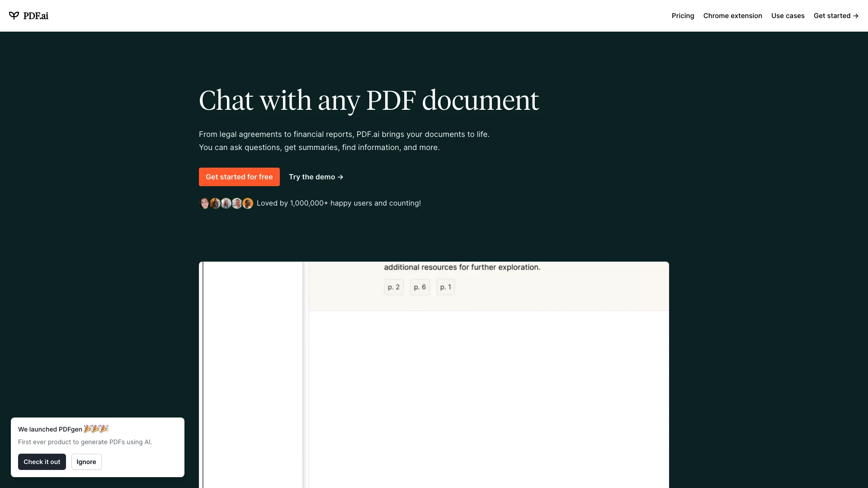Click the Try the demo link

[x=316, y=176]
